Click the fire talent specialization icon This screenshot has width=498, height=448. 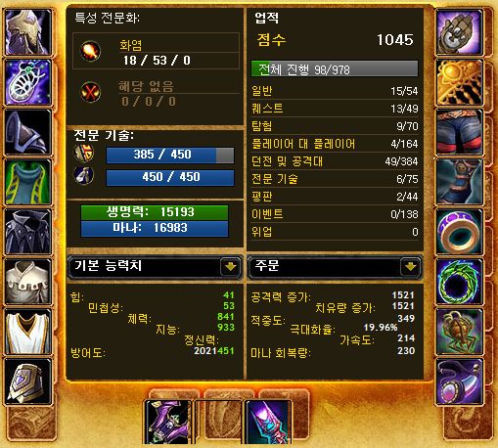point(90,51)
